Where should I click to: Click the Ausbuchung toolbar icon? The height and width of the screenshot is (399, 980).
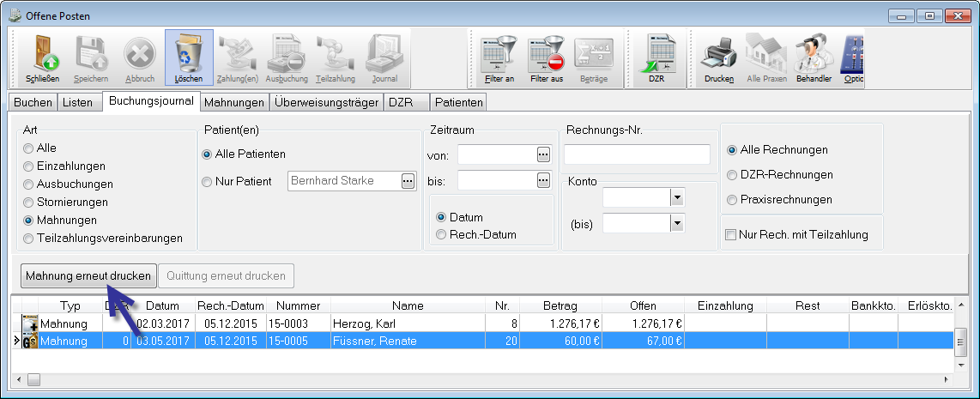click(x=287, y=54)
